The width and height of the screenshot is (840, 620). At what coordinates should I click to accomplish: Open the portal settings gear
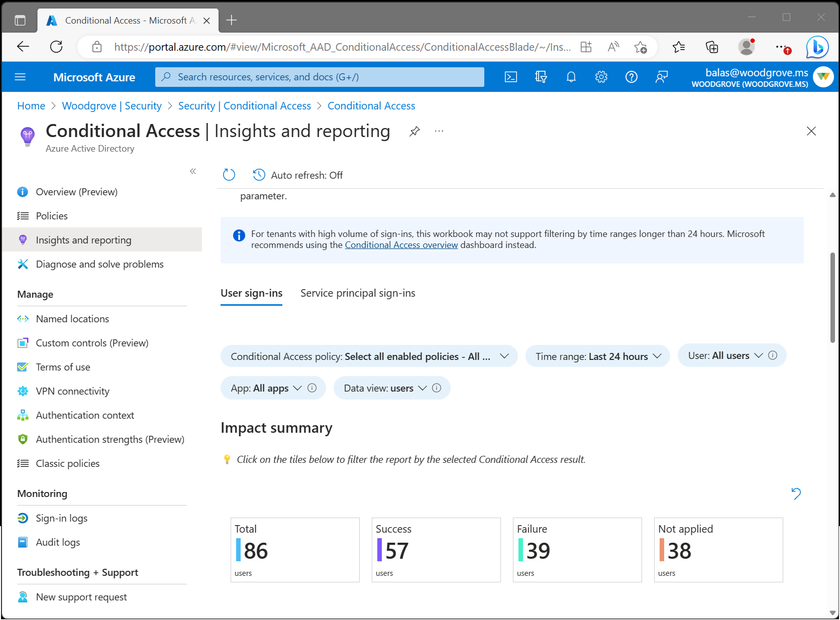(601, 77)
